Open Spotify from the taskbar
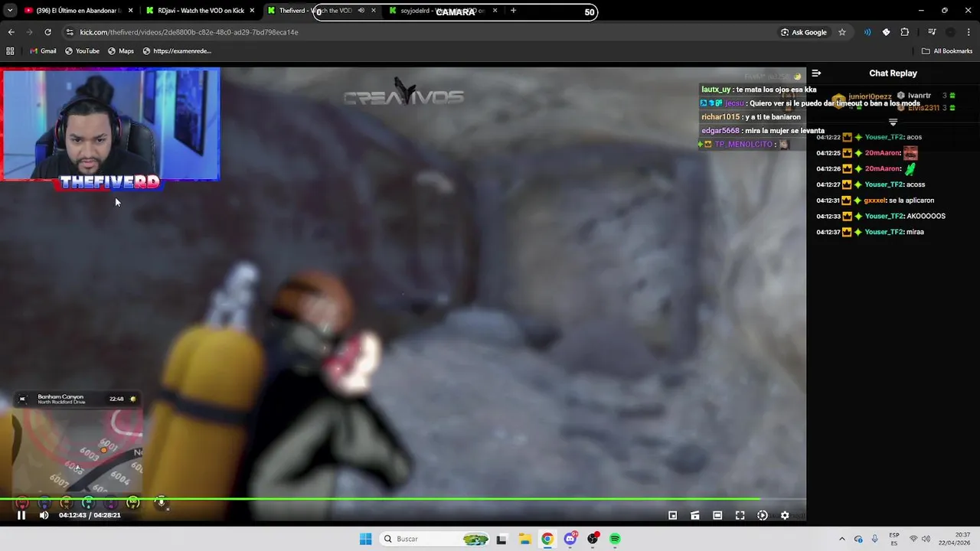The image size is (980, 551). [x=615, y=539]
